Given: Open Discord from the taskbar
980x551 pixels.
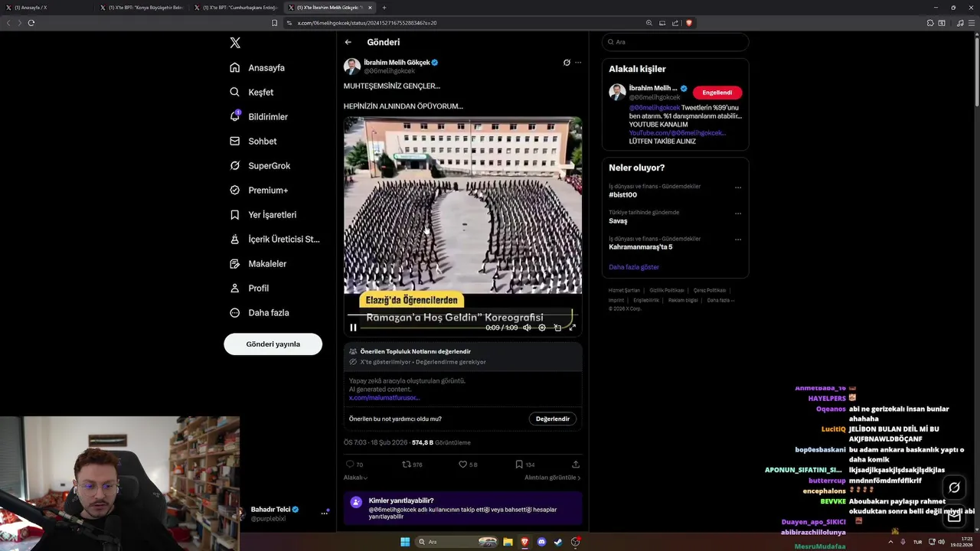Looking at the screenshot, I should click(541, 542).
